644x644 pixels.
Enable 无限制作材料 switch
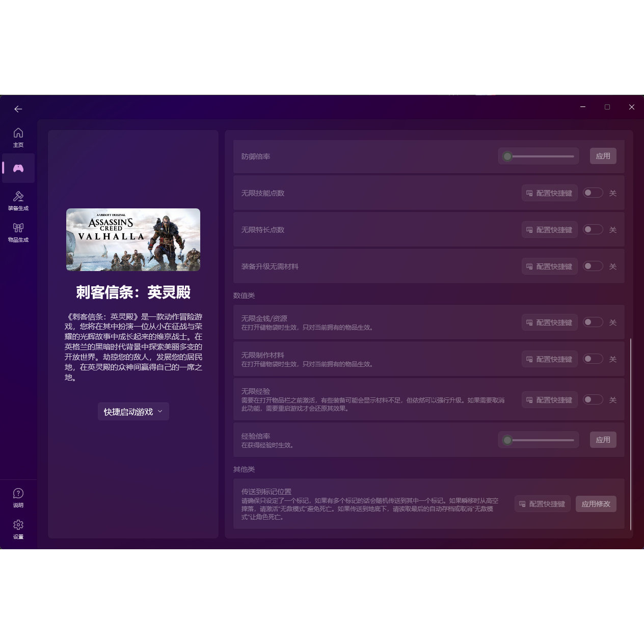click(593, 359)
